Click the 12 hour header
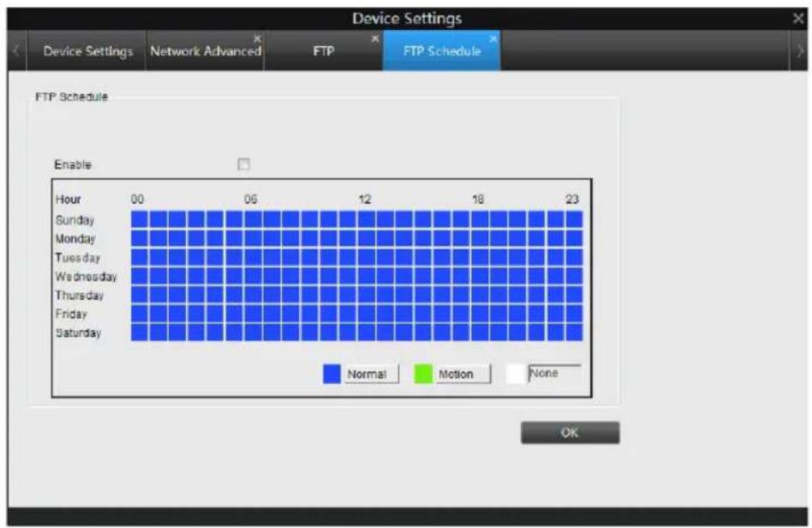Viewport: 812px width, 528px height. click(x=365, y=199)
